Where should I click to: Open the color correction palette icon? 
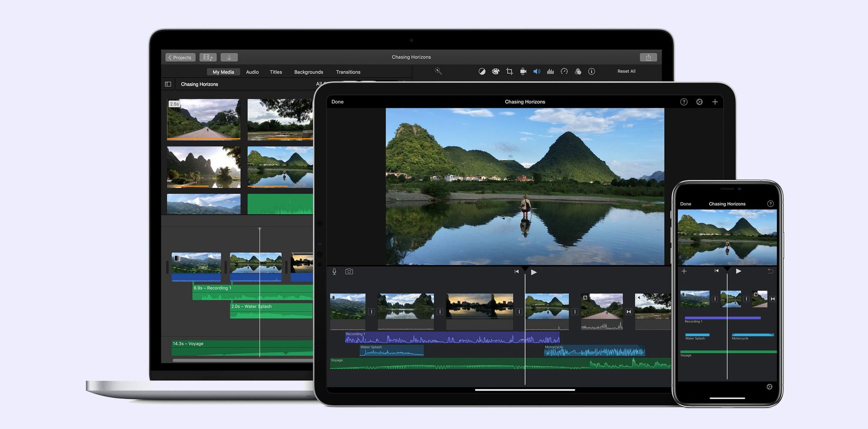tap(495, 71)
